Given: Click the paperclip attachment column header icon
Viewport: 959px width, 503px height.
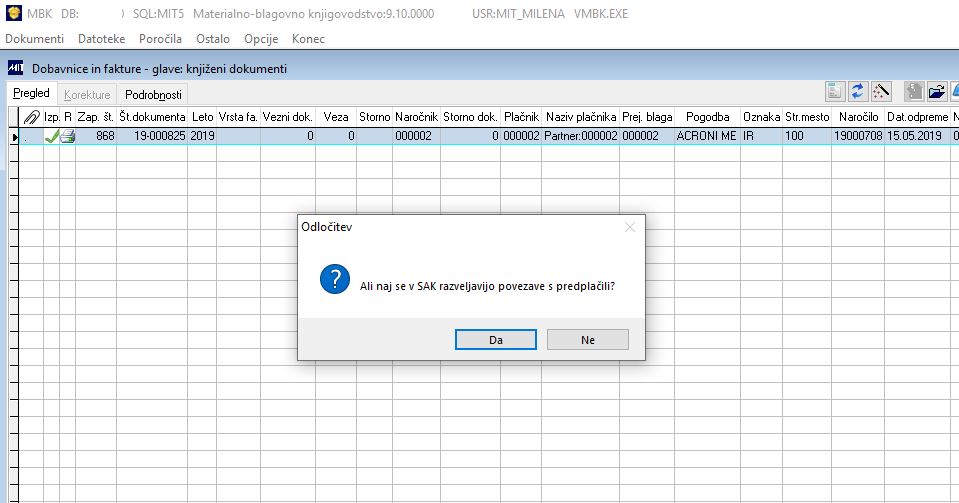Looking at the screenshot, I should coord(31,117).
